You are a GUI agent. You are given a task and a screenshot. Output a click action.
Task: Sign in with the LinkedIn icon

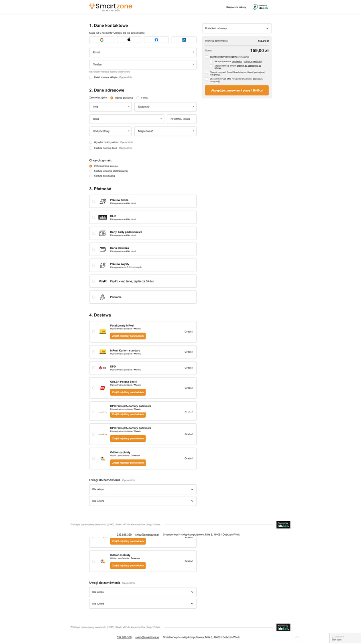pyautogui.click(x=184, y=40)
